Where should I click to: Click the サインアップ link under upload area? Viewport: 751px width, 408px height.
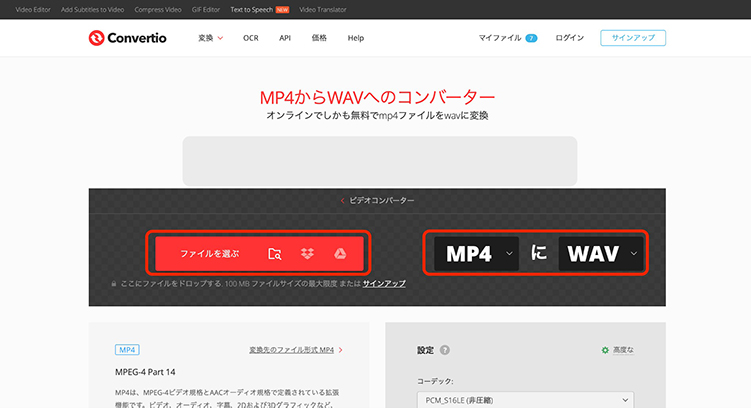coord(384,283)
